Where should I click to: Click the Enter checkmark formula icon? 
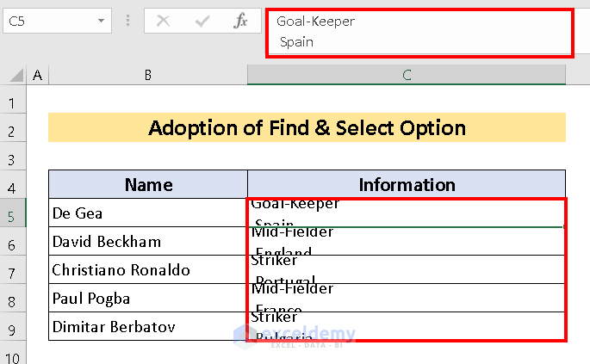tap(202, 22)
